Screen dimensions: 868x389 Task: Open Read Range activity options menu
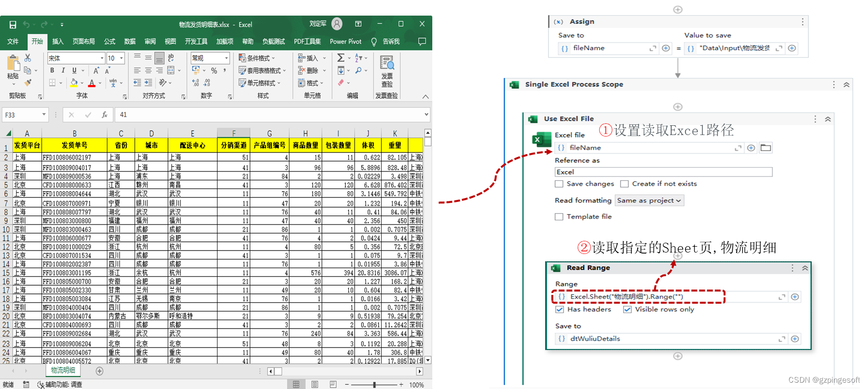tap(792, 268)
